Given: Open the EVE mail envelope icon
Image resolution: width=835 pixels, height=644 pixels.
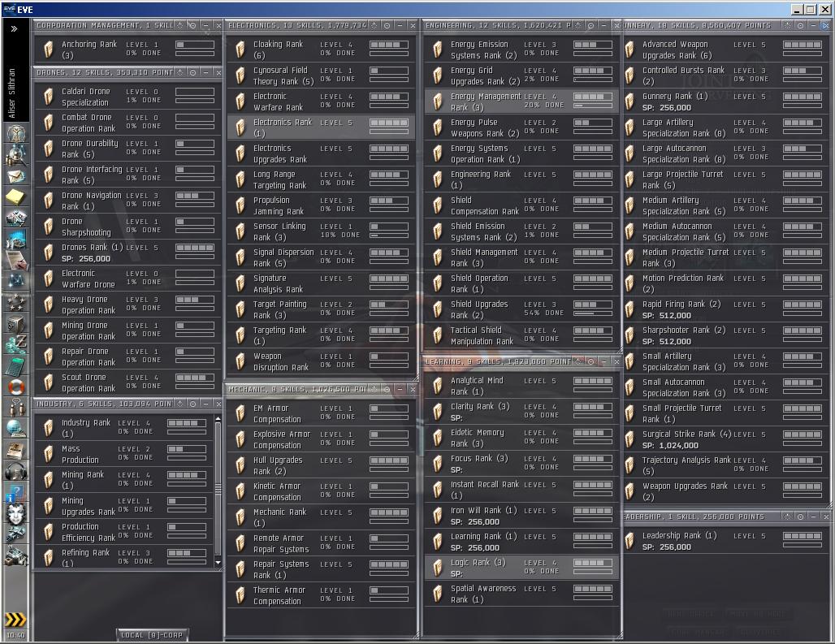Looking at the screenshot, I should pos(16,175).
